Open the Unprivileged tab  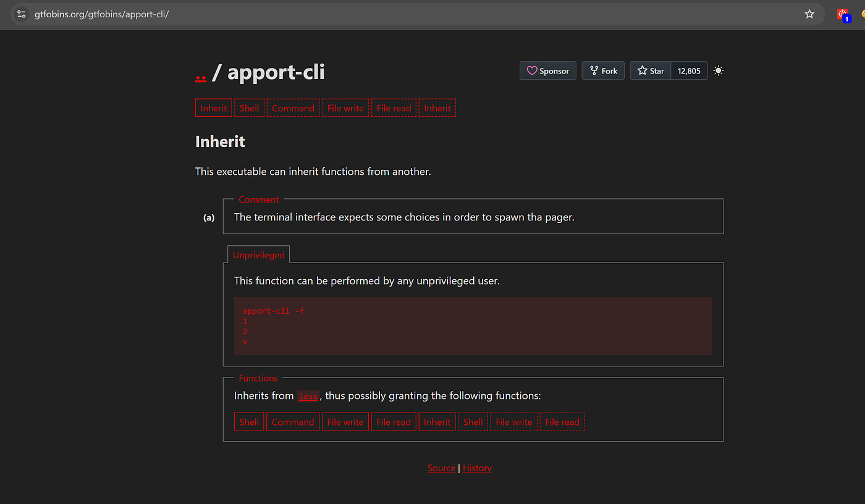(x=258, y=254)
